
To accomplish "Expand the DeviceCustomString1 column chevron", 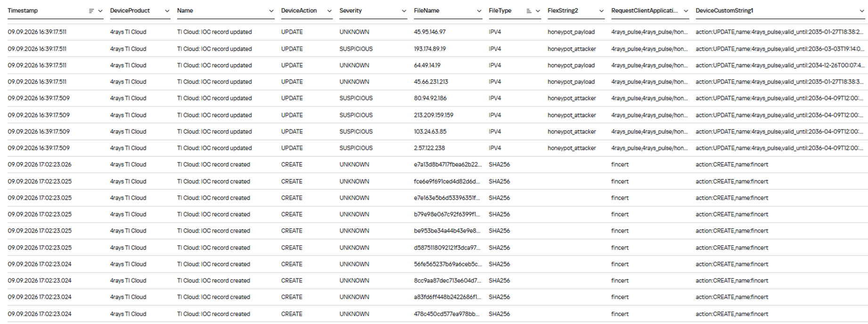I will coord(862,11).
